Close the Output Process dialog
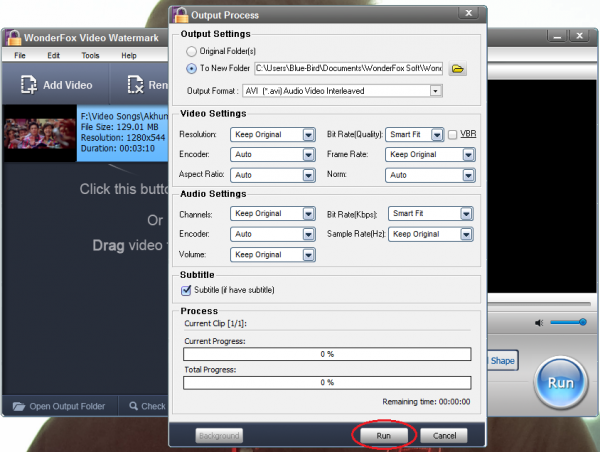 (x=468, y=13)
